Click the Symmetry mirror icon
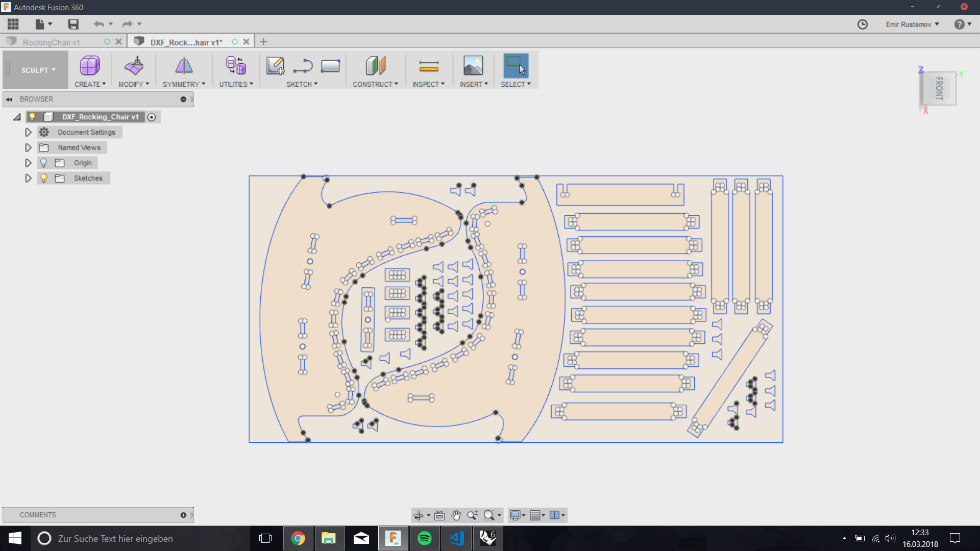The image size is (980, 551). 184,66
